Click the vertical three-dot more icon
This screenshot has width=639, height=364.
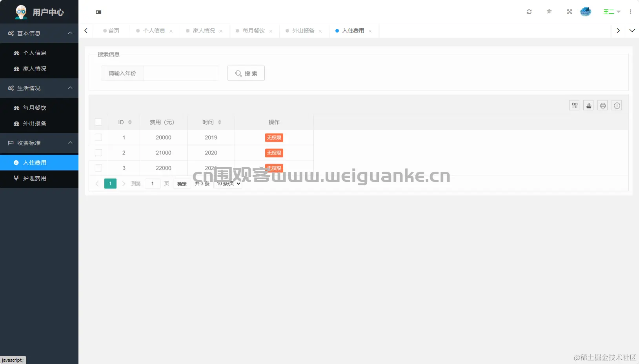630,12
